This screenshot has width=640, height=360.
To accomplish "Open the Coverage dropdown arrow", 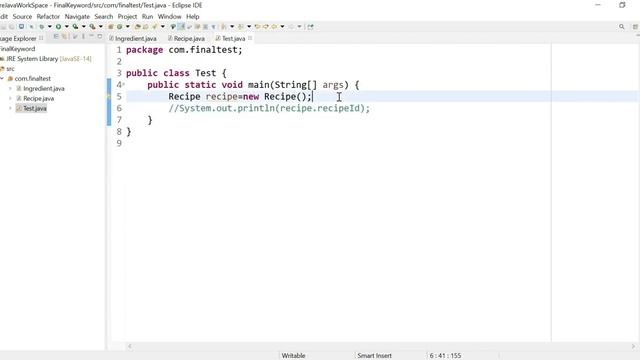I will coord(84,27).
